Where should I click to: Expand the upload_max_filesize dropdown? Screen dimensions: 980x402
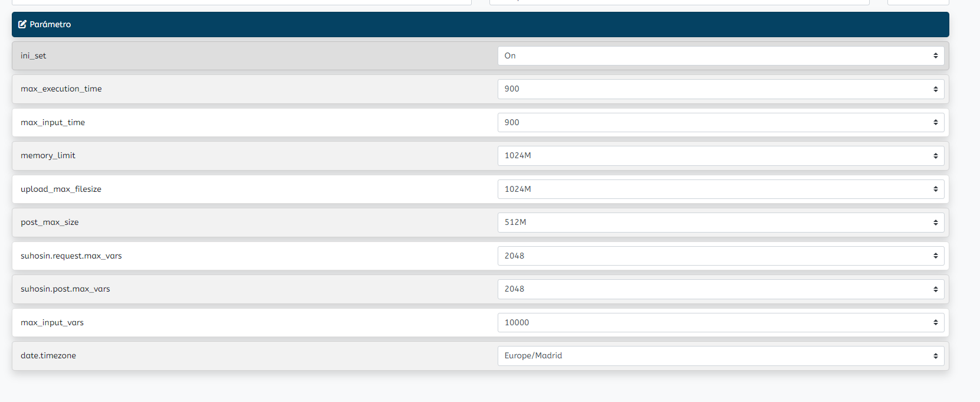click(x=721, y=189)
